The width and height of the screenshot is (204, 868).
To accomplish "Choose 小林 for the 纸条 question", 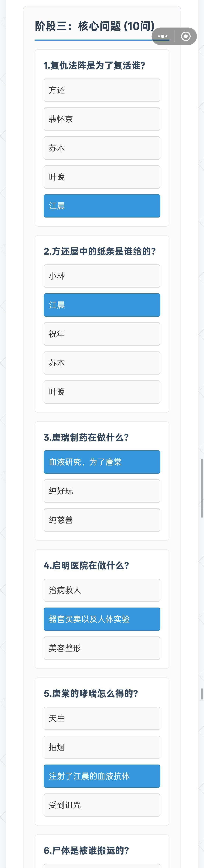I will pyautogui.click(x=102, y=276).
